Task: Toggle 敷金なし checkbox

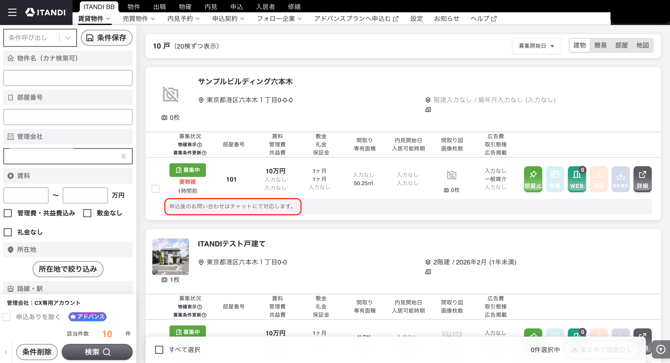Action: click(87, 213)
